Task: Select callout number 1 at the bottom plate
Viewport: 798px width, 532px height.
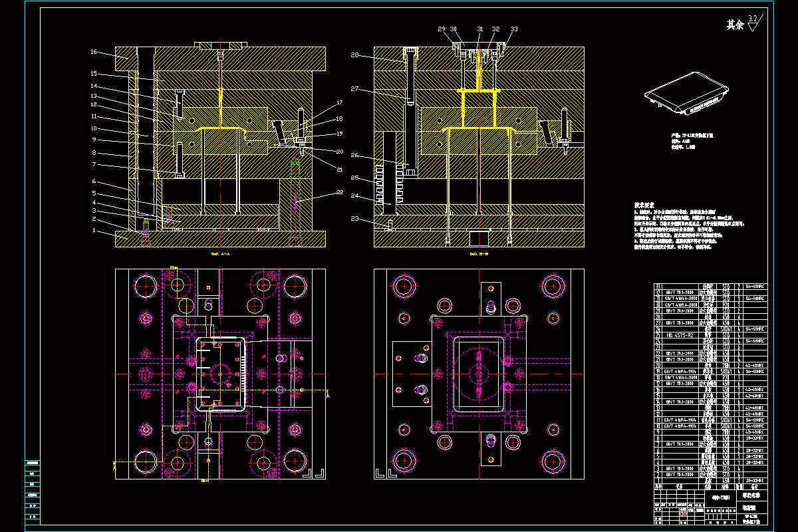Action: [94, 231]
